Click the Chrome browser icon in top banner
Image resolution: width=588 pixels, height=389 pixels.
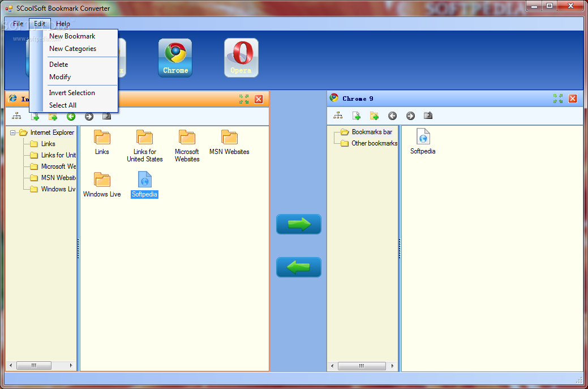click(175, 58)
